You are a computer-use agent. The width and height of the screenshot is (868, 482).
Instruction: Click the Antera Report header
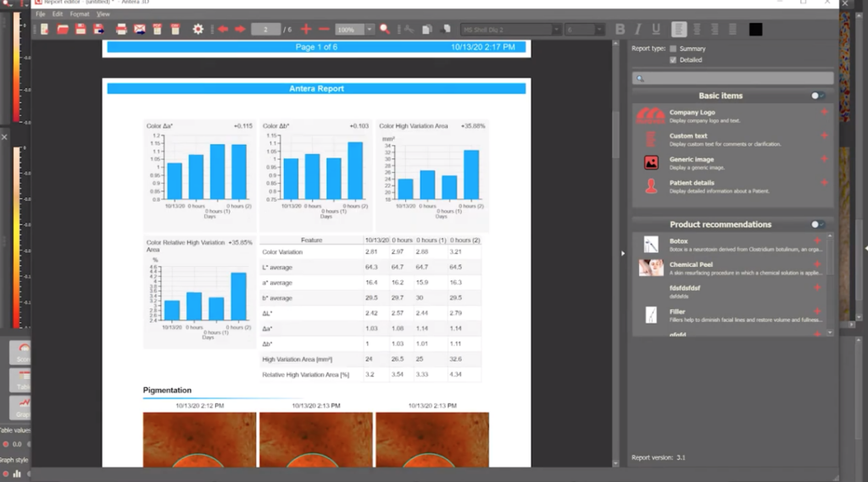pyautogui.click(x=316, y=89)
